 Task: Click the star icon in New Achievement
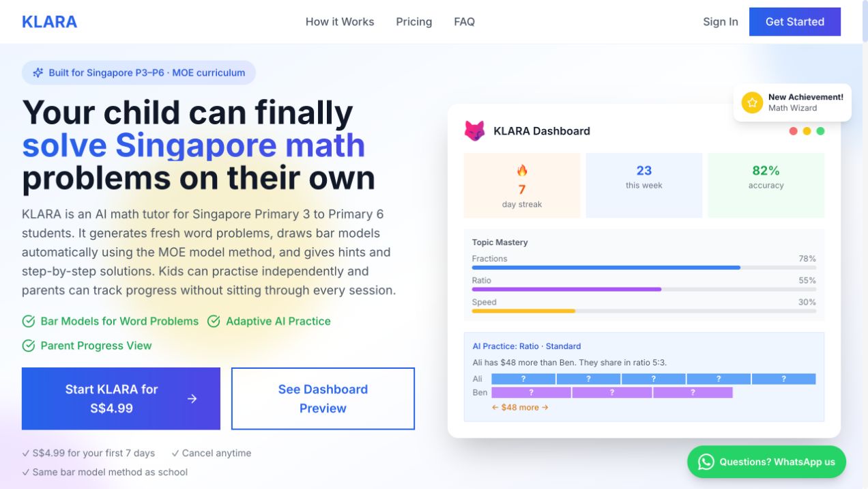(x=752, y=102)
